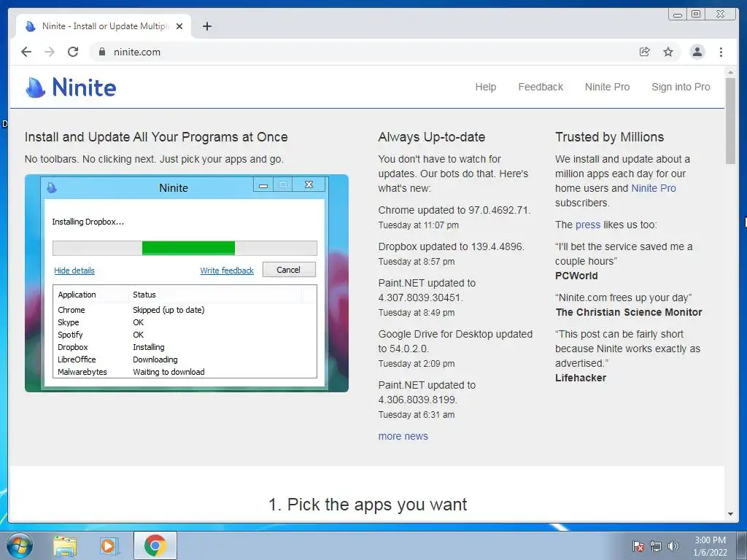Click 'The Christian Science Monitor' attribution

[x=629, y=312]
